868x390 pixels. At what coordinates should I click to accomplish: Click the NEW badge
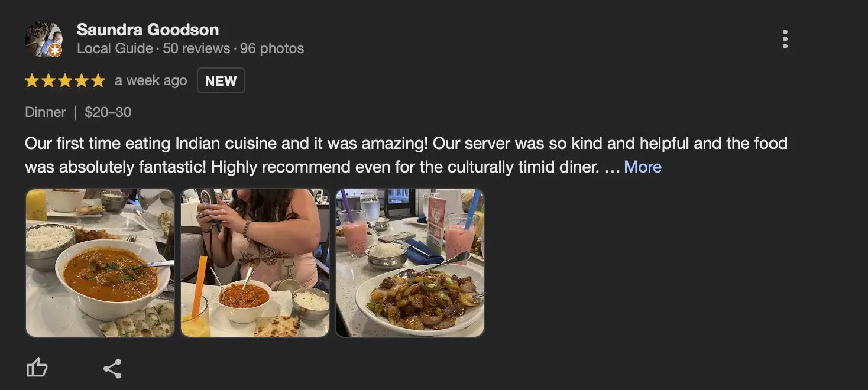tap(221, 81)
